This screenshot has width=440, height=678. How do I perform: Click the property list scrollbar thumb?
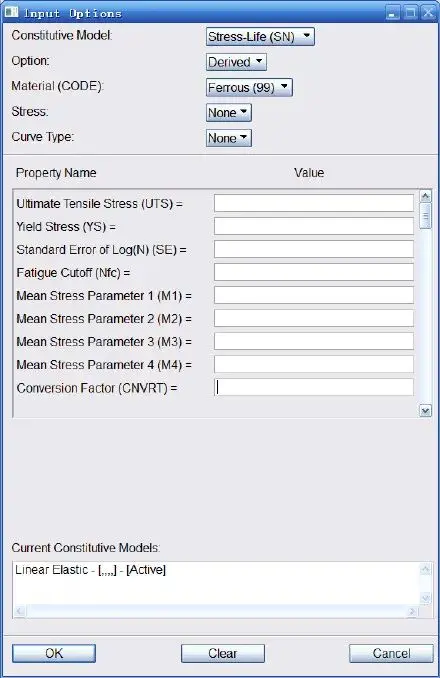425,216
